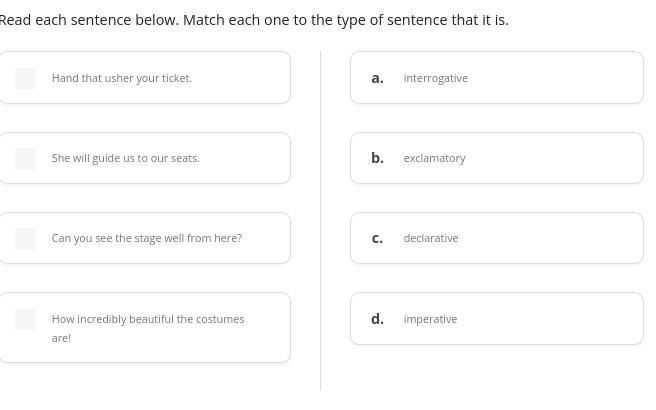Choose the "declarative" answer text

point(431,238)
